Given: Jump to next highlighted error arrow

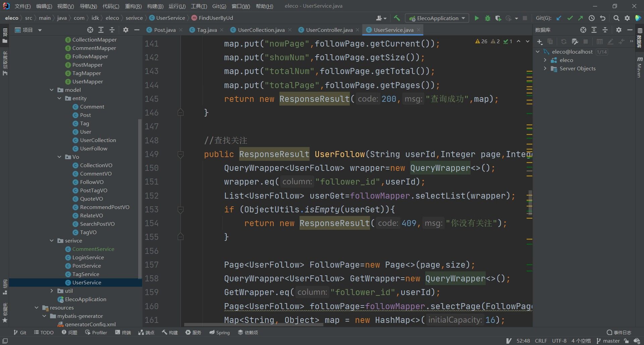Looking at the screenshot, I should click(x=528, y=42).
